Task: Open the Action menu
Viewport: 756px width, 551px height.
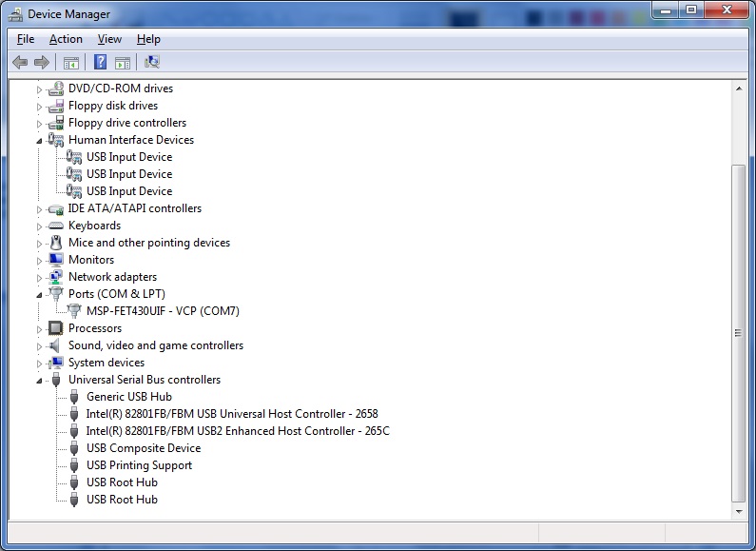Action: 66,39
